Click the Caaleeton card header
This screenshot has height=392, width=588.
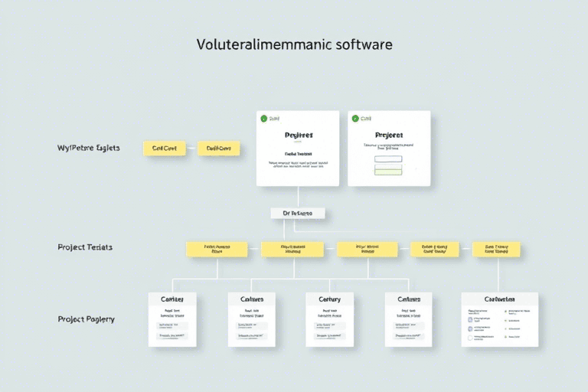click(x=499, y=299)
